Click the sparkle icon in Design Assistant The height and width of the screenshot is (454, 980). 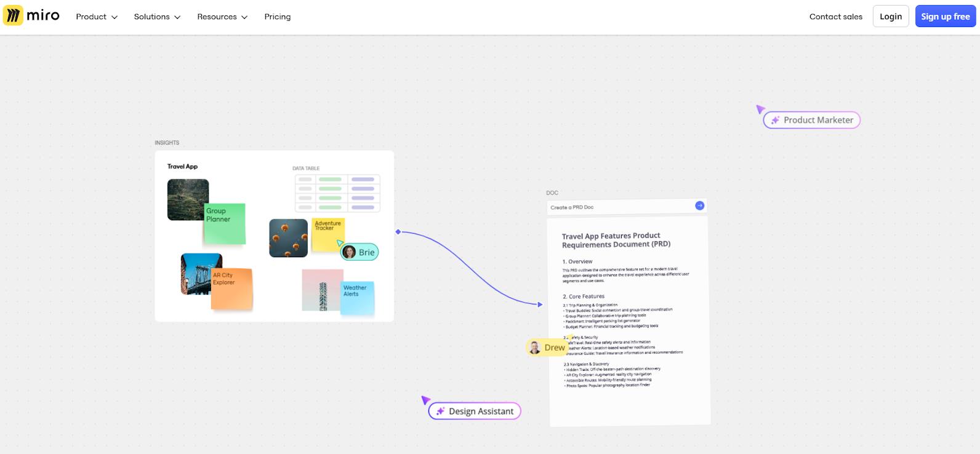tap(440, 411)
